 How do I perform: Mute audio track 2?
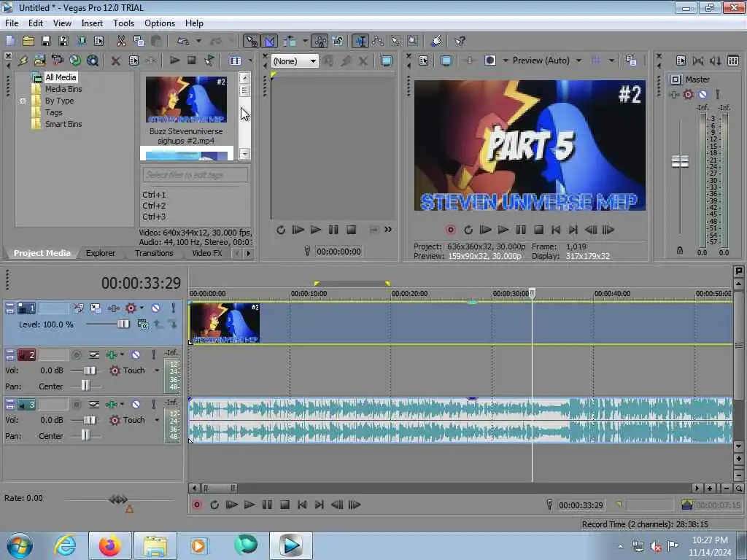136,355
